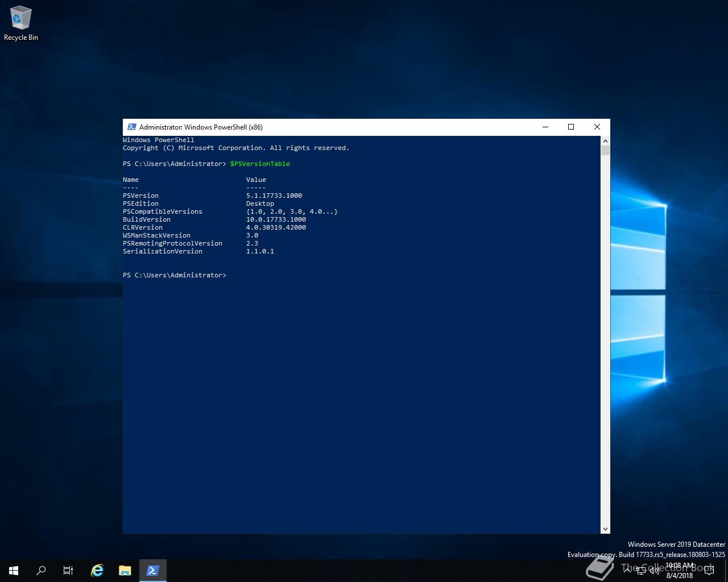Viewport: 728px width, 582px height.
Task: Click the Desktop edition value
Action: [260, 203]
